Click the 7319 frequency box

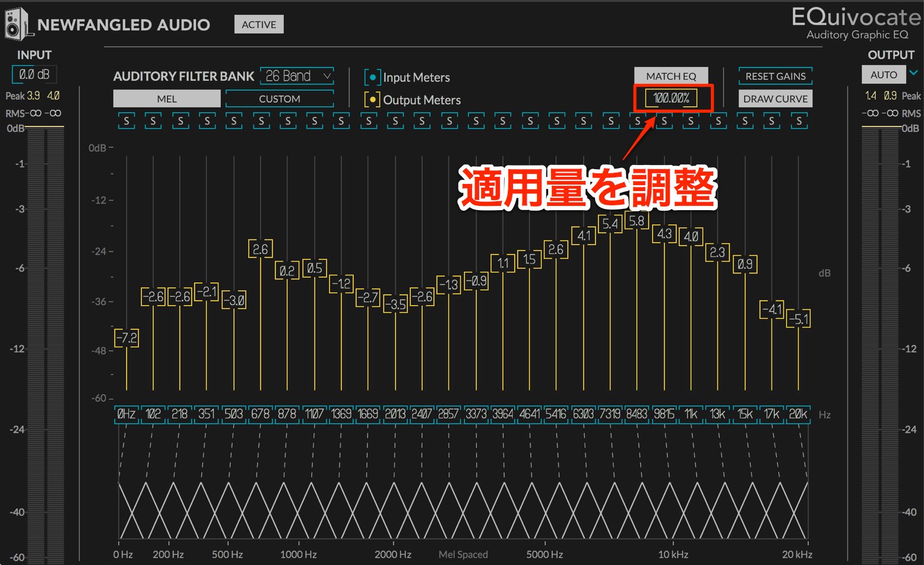pyautogui.click(x=610, y=414)
